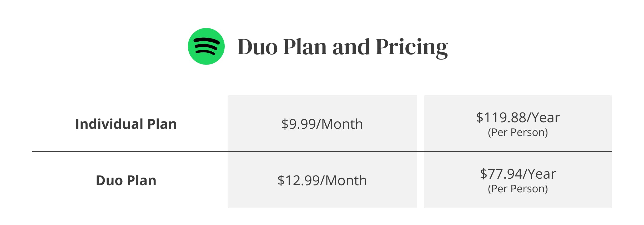Screen dimensions: 644x225
Task: Click "Duo" in the Duo Plan row label
Action: 109,180
